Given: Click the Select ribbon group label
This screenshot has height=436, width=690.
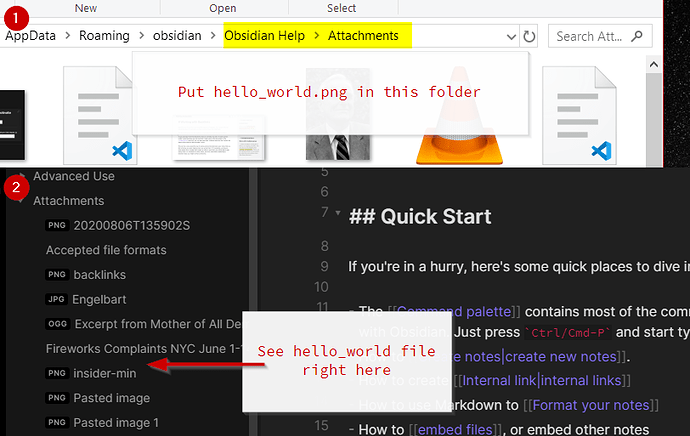Looking at the screenshot, I should coord(341,8).
